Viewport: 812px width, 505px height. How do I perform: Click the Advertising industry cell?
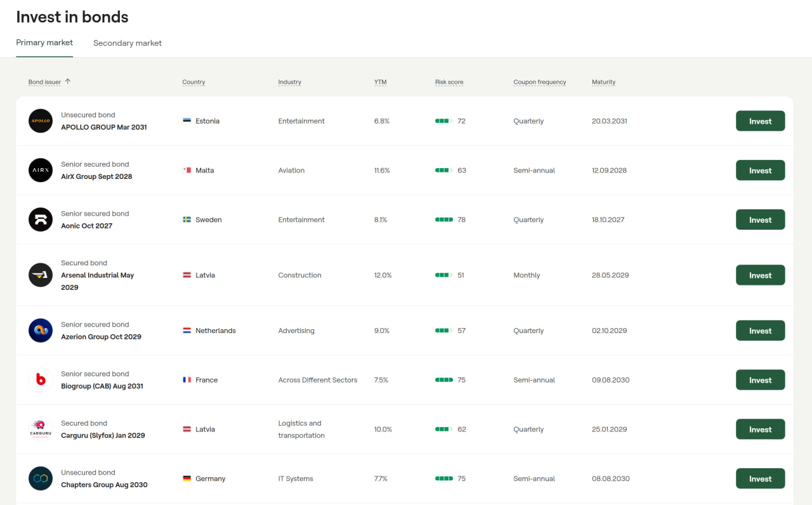[296, 331]
